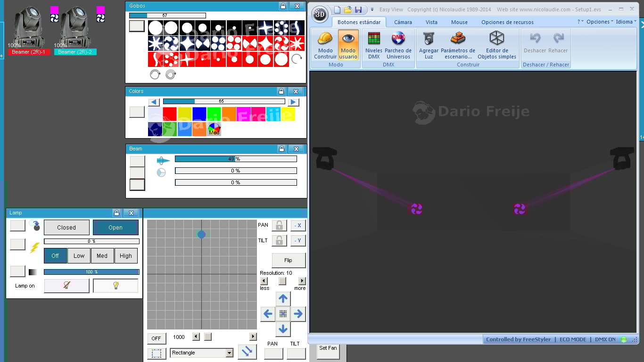Toggle lock on the Gobos panel
The width and height of the screenshot is (644, 362).
click(282, 6)
